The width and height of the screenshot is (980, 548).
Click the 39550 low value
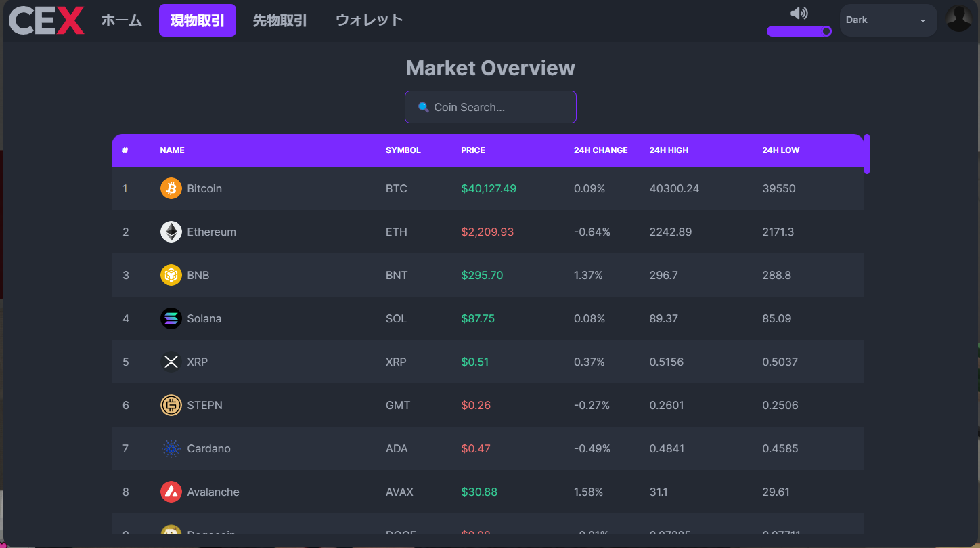point(779,188)
